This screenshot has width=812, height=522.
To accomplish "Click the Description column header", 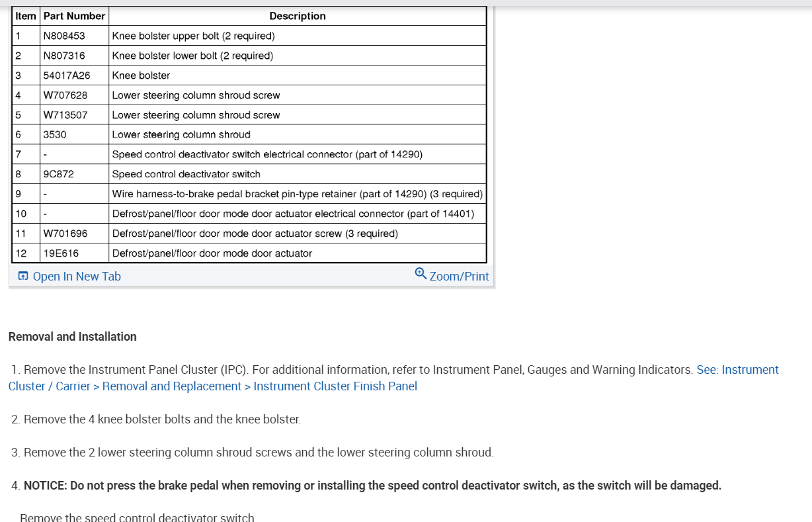I will click(298, 16).
